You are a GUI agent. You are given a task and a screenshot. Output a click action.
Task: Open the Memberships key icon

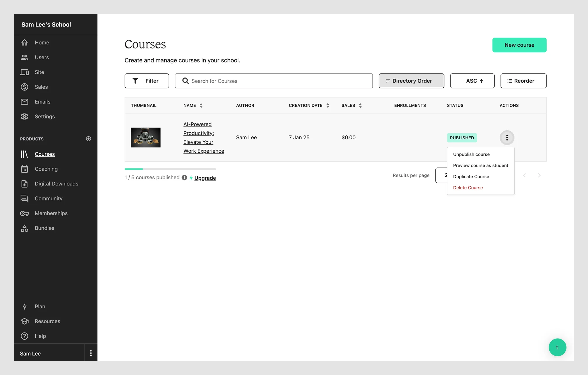[24, 214]
